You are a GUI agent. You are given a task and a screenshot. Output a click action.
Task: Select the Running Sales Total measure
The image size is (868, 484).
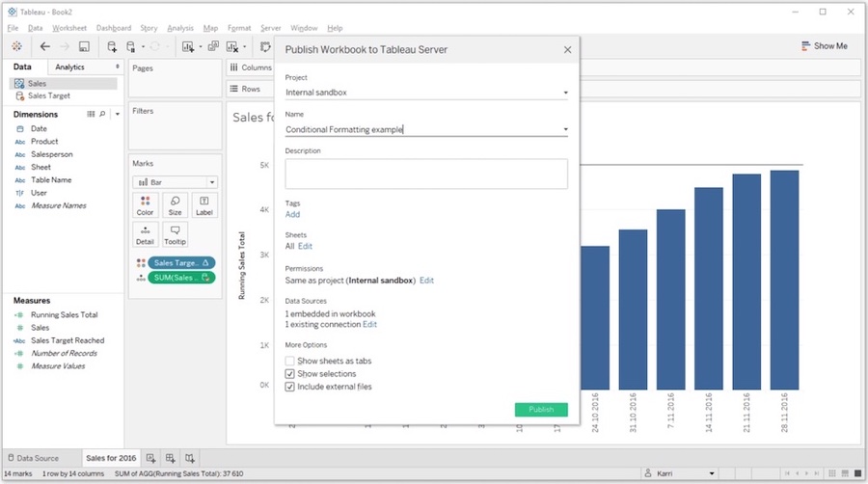[x=65, y=314]
